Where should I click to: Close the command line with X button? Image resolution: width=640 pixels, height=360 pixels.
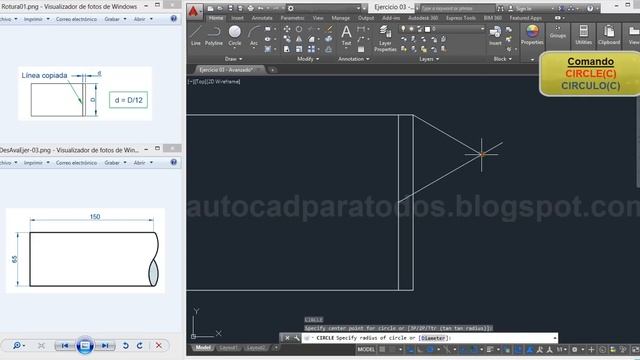[x=287, y=338]
